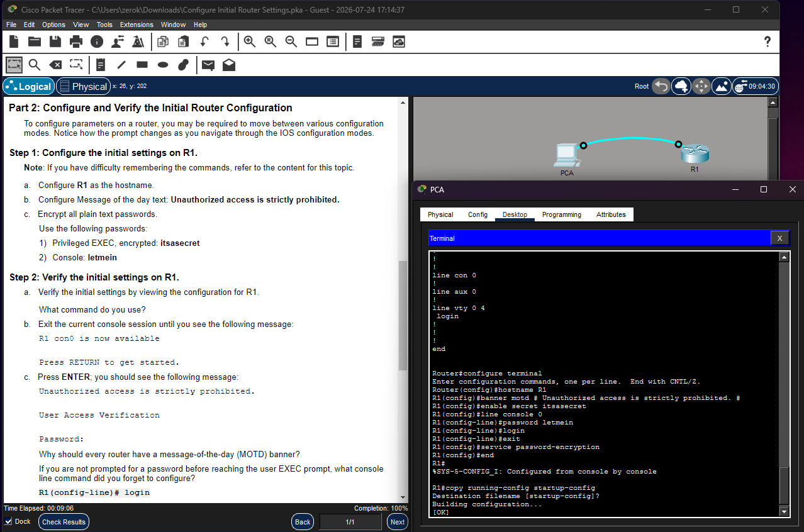Create a New Cluster with cloud icon
The image size is (804, 532).
click(x=681, y=86)
